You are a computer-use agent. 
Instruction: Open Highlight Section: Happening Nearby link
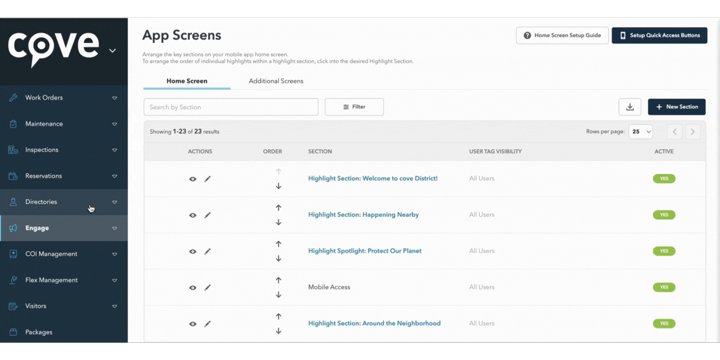pos(363,214)
